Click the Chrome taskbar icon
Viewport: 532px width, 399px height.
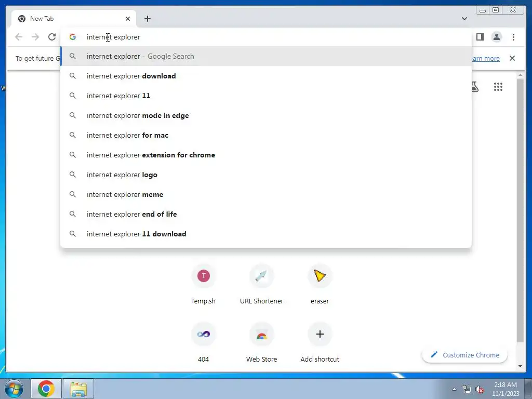pos(46,389)
